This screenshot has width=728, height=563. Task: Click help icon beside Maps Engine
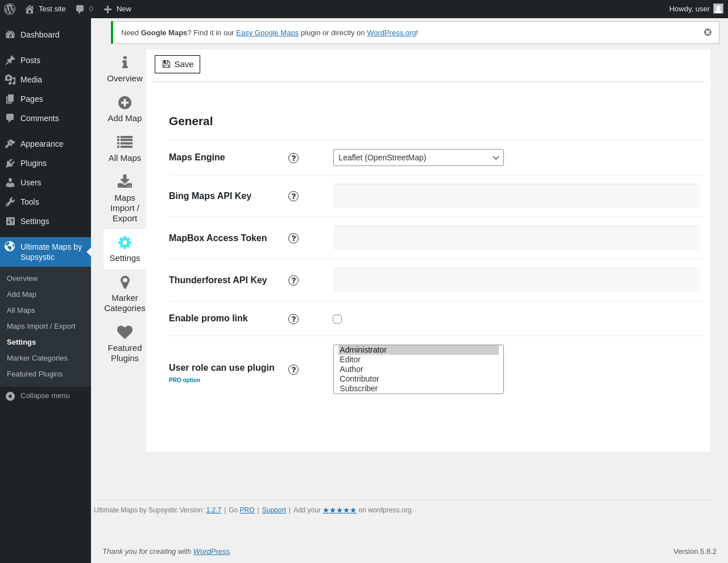coord(293,158)
